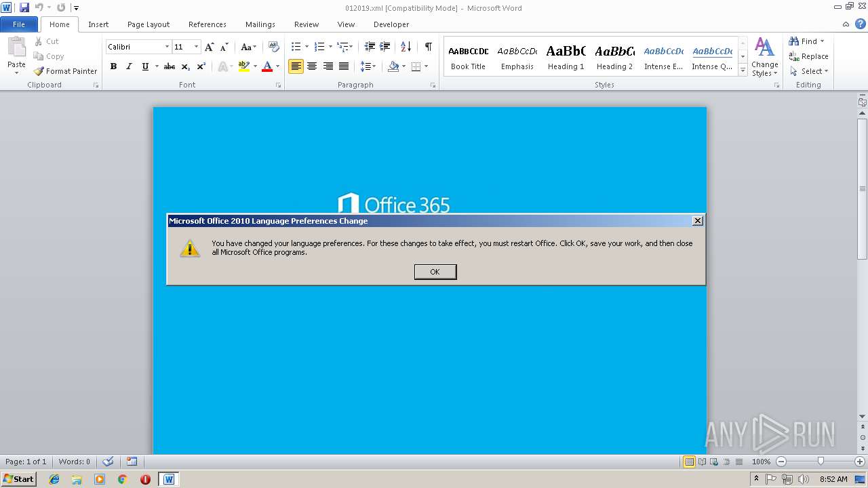Screen dimensions: 868x488
Task: Open the font size dropdown
Action: [197, 47]
